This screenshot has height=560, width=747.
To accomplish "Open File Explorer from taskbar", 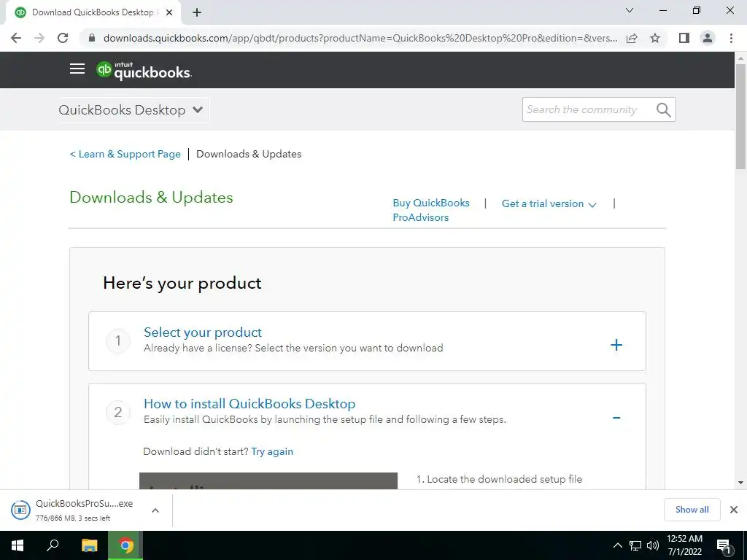I will (89, 545).
